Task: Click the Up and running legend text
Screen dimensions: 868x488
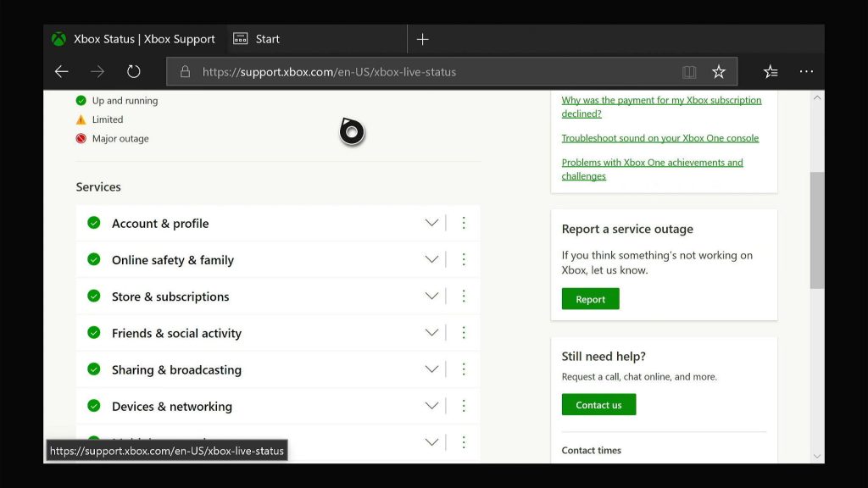Action: tap(125, 101)
